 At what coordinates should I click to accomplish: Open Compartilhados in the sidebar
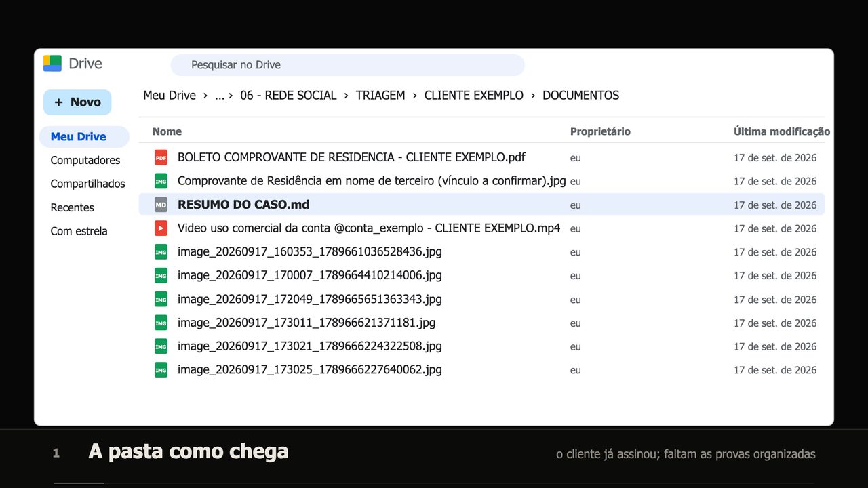(88, 184)
